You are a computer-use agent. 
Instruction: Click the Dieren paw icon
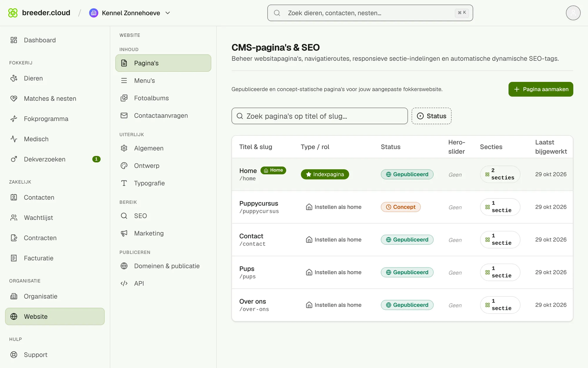pyautogui.click(x=14, y=78)
